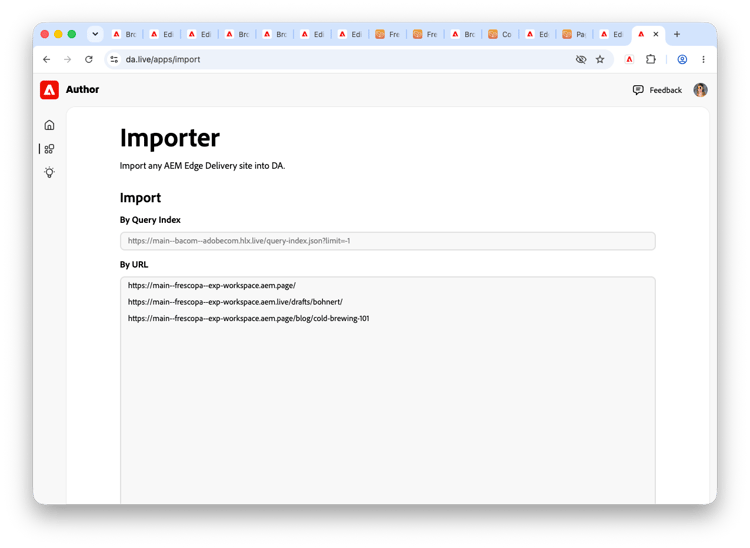Bookmark this page with the star

coord(600,59)
